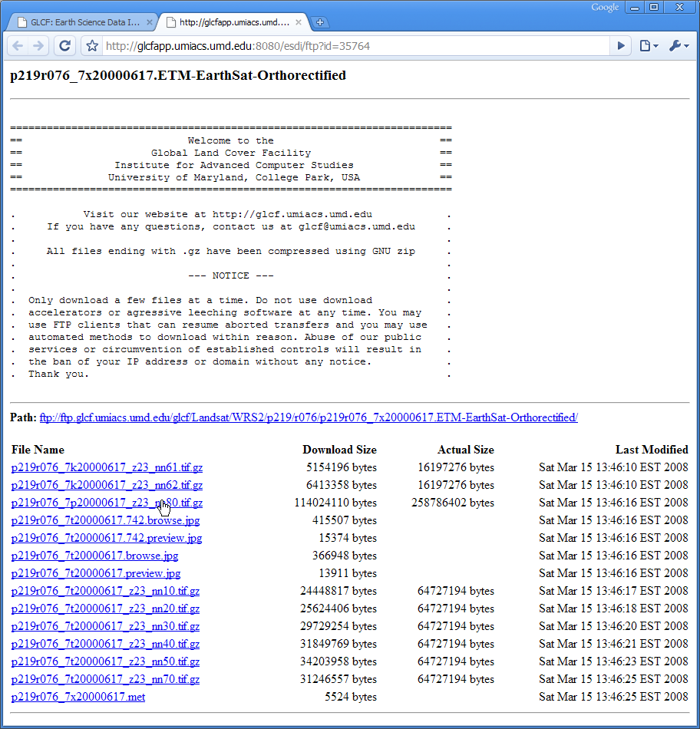Bookmark this page with the star icon

pos(91,46)
